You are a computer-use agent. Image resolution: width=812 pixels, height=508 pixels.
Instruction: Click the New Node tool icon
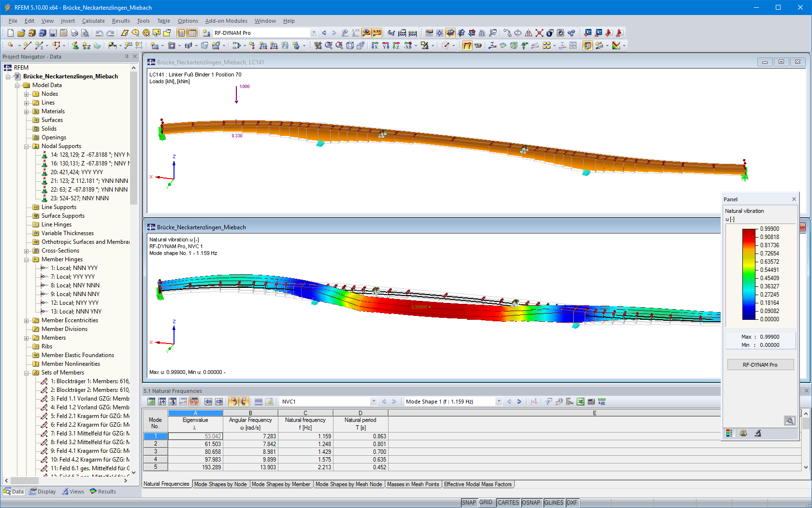pos(10,45)
